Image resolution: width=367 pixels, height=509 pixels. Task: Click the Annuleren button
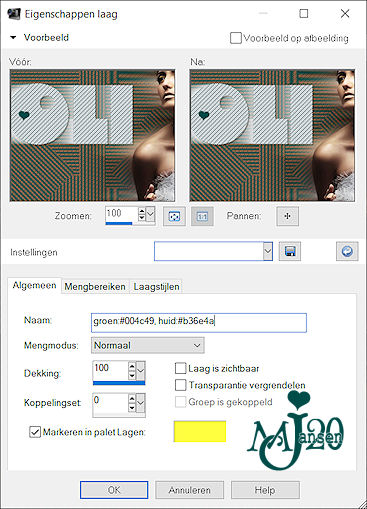point(189,490)
